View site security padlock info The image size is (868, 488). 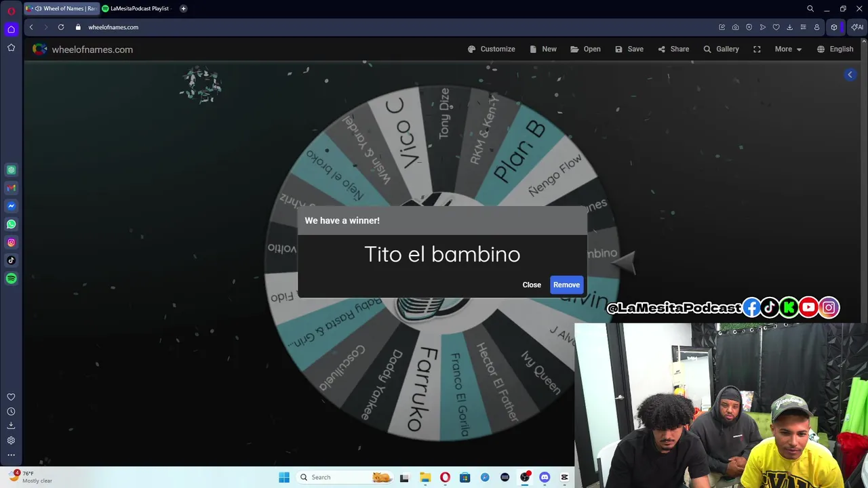coord(78,27)
